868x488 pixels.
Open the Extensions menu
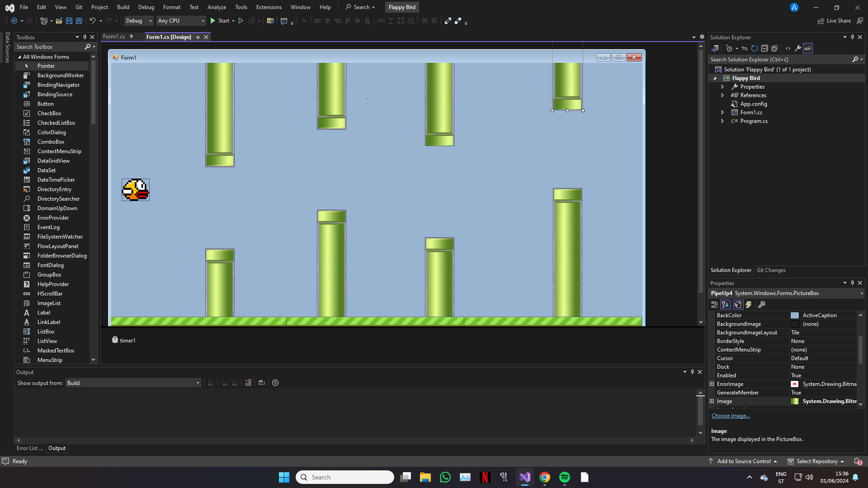269,7
